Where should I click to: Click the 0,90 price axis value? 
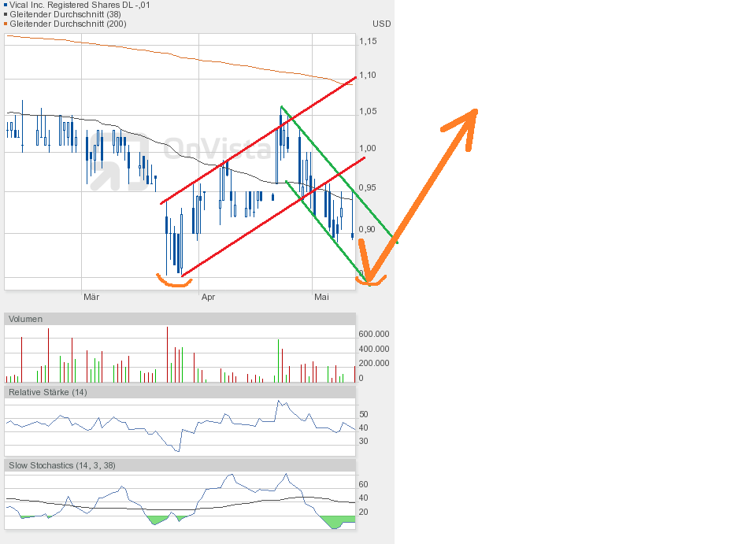point(367,229)
